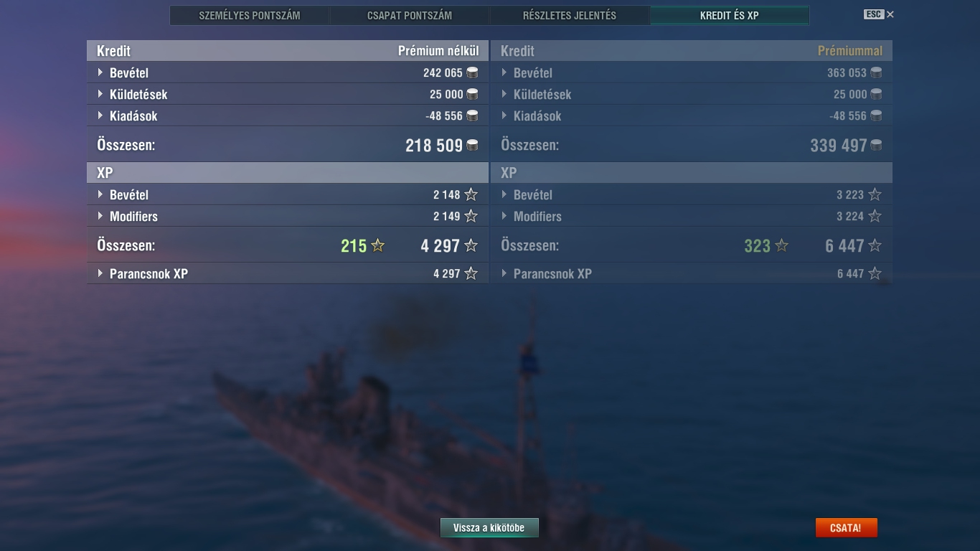The image size is (980, 551).
Task: Expand the Parancsnok XP row
Action: click(x=288, y=273)
